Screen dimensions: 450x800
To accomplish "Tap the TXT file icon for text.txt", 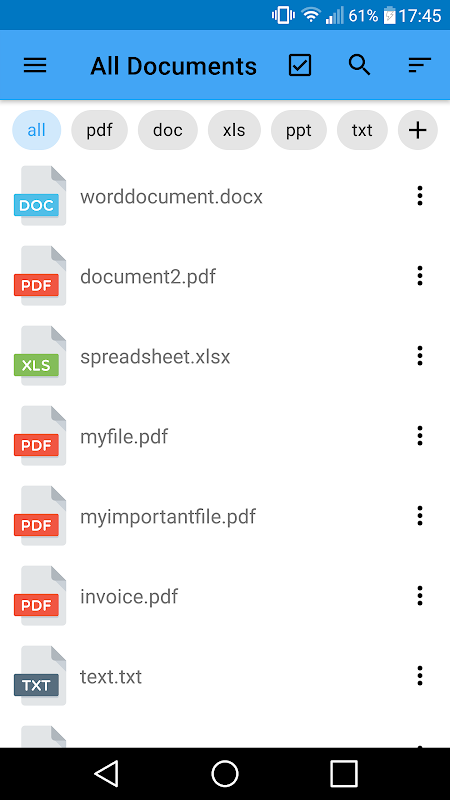I will pos(40,676).
